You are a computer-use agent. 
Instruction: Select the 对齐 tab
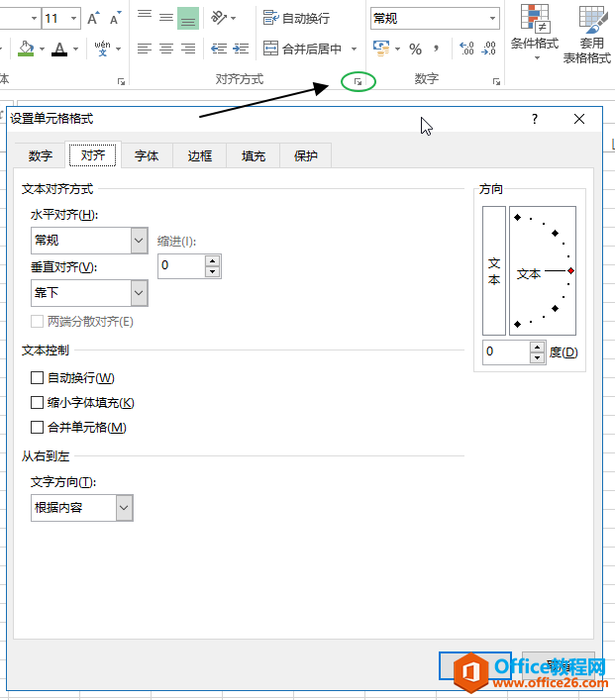(93, 155)
